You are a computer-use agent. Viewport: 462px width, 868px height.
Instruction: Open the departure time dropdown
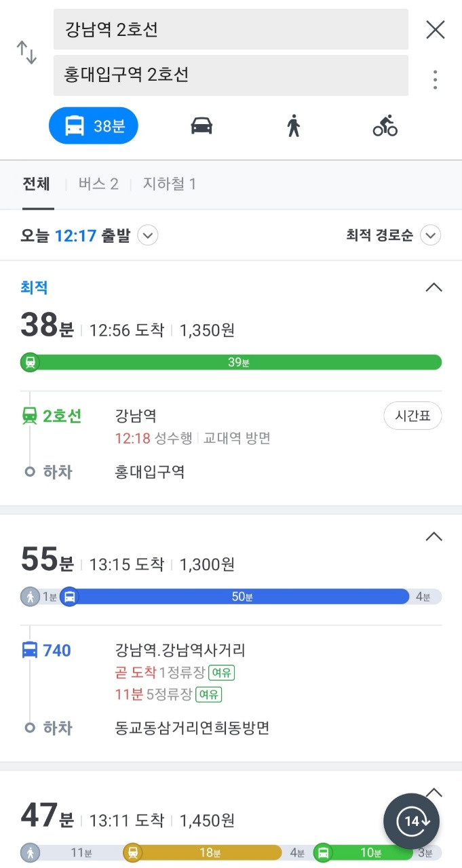[148, 236]
